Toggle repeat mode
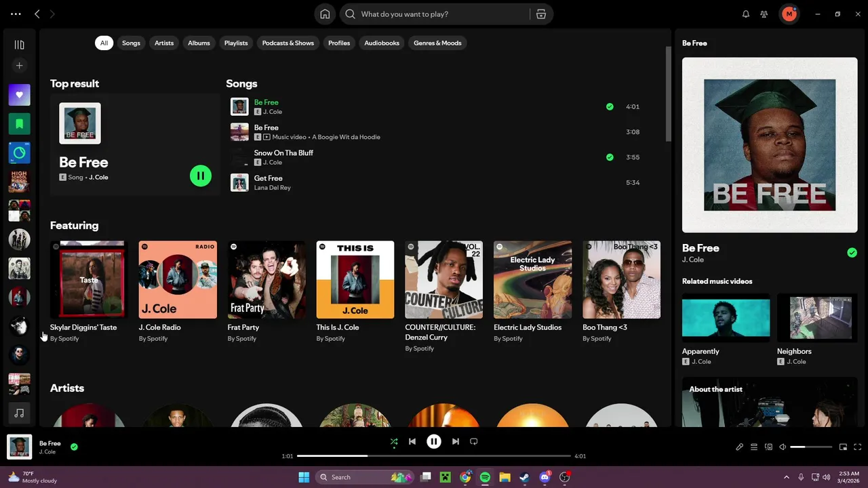Screen dimensions: 868x488 coord(474,442)
